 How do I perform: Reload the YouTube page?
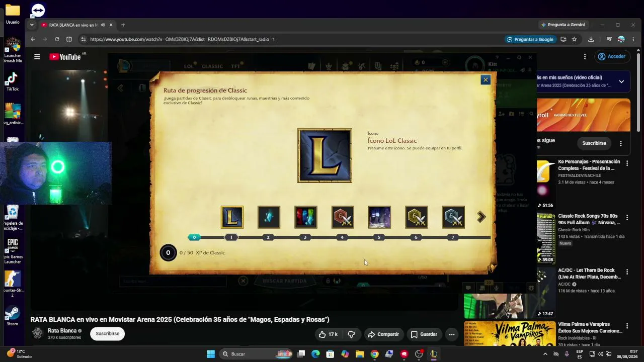click(57, 39)
